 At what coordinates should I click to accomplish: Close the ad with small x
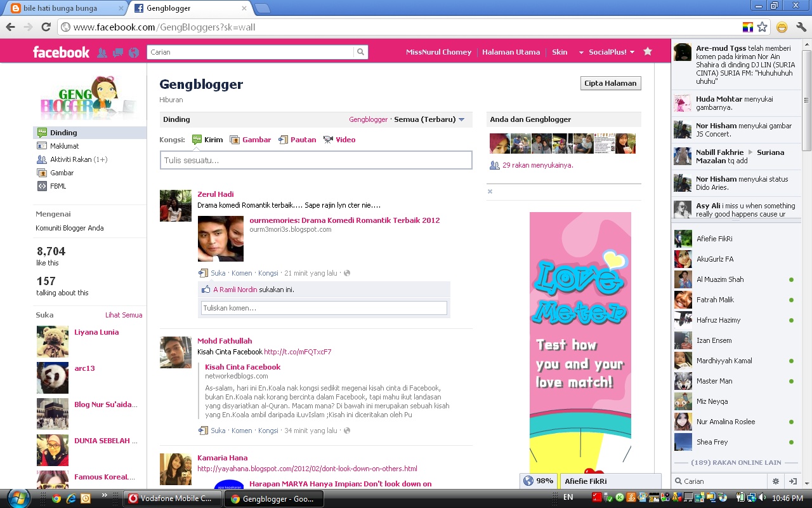[490, 191]
